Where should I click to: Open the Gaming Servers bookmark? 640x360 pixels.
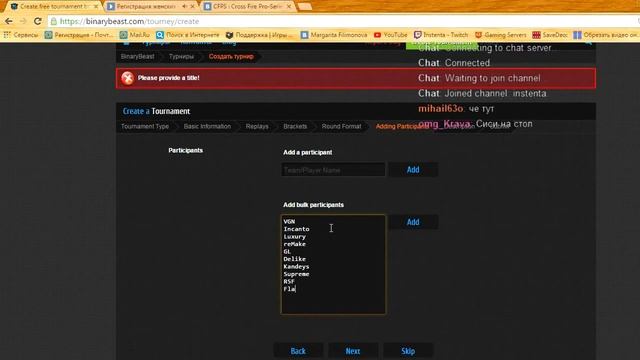pos(500,35)
